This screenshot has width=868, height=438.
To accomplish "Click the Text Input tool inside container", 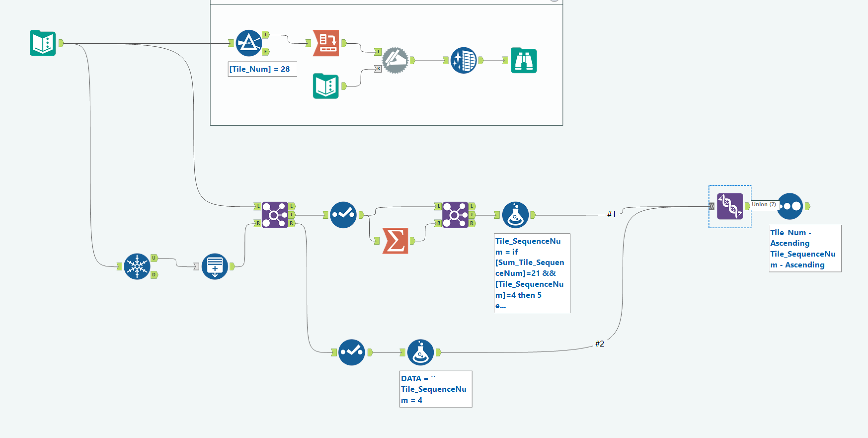I will (x=325, y=86).
